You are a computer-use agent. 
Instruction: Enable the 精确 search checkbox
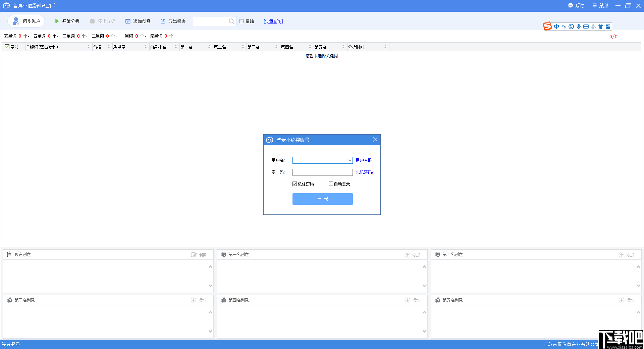pos(242,21)
